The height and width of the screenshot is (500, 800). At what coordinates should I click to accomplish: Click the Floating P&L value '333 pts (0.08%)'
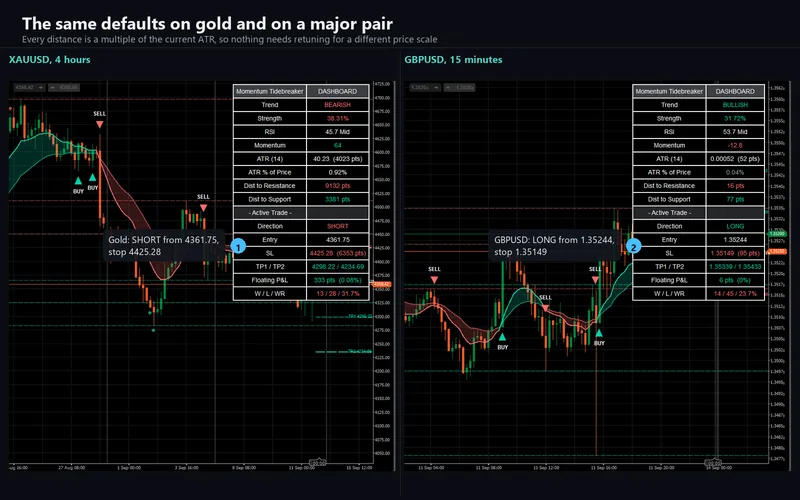click(337, 280)
